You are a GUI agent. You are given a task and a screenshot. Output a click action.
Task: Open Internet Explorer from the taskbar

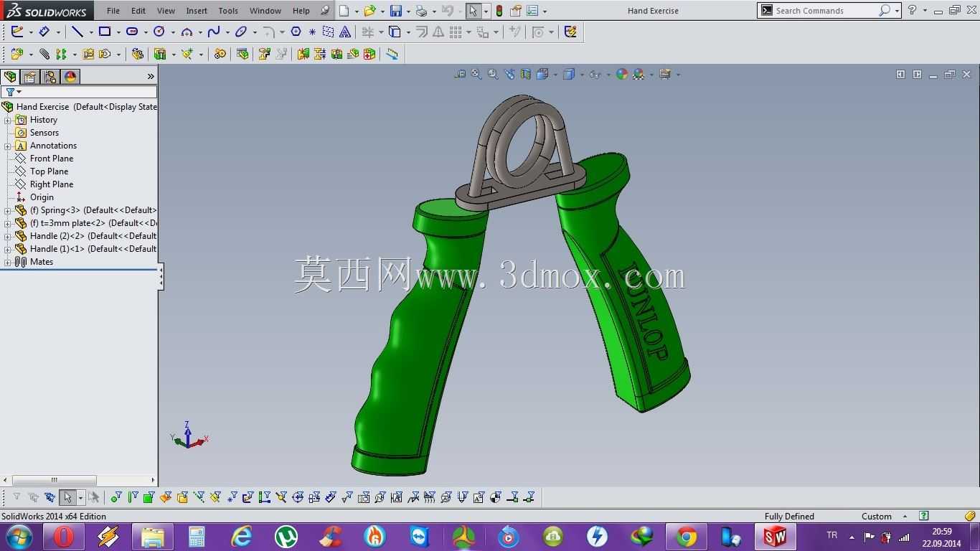point(242,537)
